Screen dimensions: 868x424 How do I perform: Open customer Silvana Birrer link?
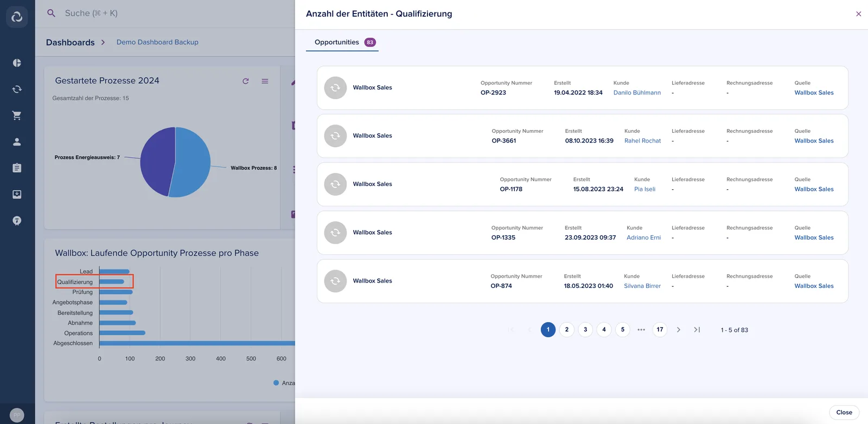pos(642,286)
